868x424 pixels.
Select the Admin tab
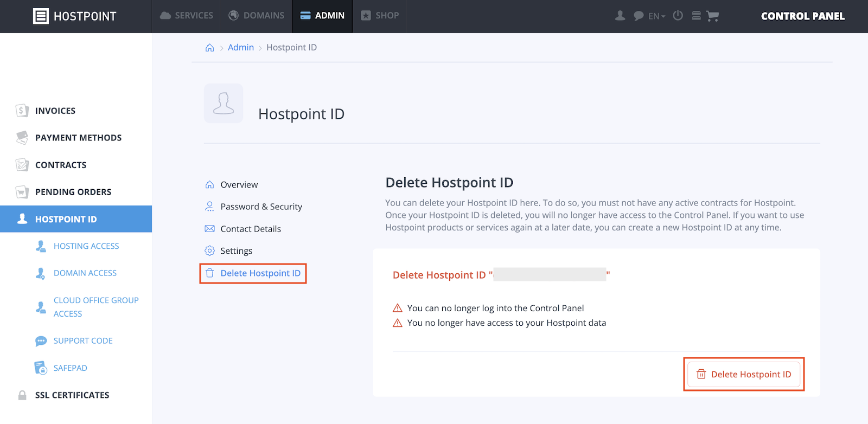pyautogui.click(x=322, y=16)
